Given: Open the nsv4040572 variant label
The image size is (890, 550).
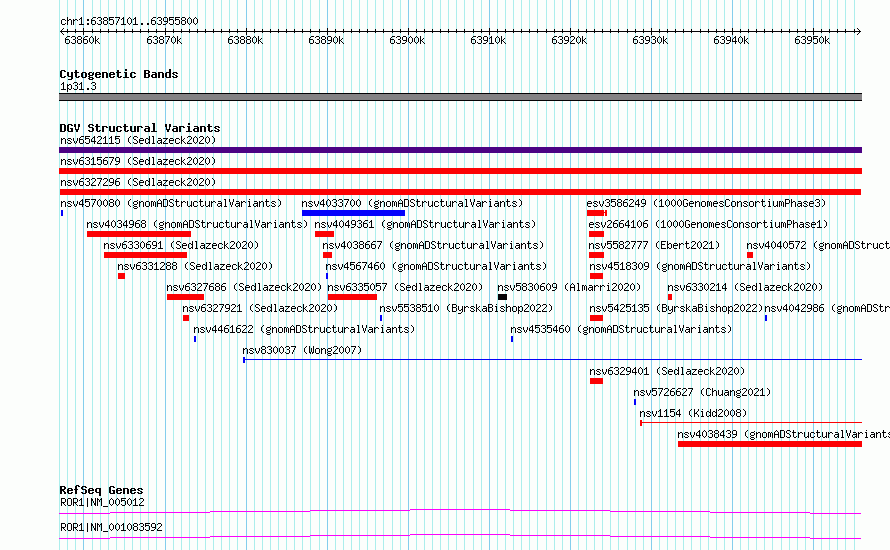Looking at the screenshot, I should pos(818,245).
